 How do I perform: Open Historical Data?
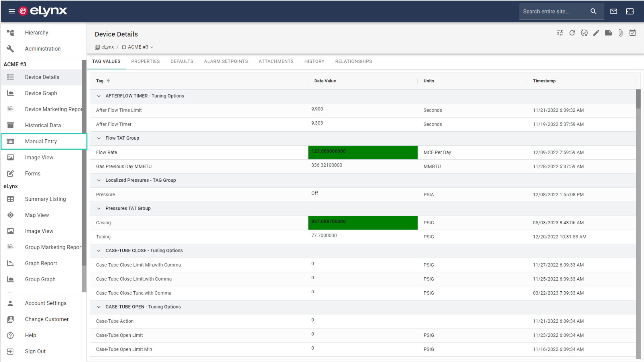(42, 125)
